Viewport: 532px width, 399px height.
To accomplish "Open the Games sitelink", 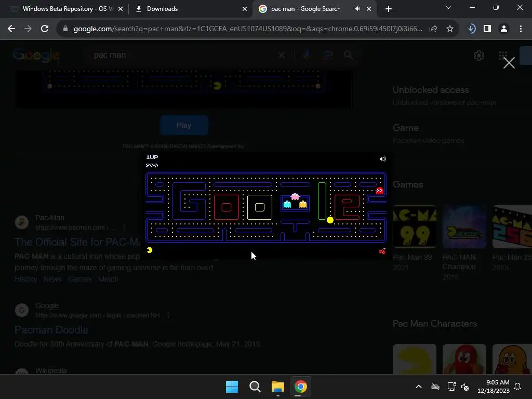I will pyautogui.click(x=79, y=279).
